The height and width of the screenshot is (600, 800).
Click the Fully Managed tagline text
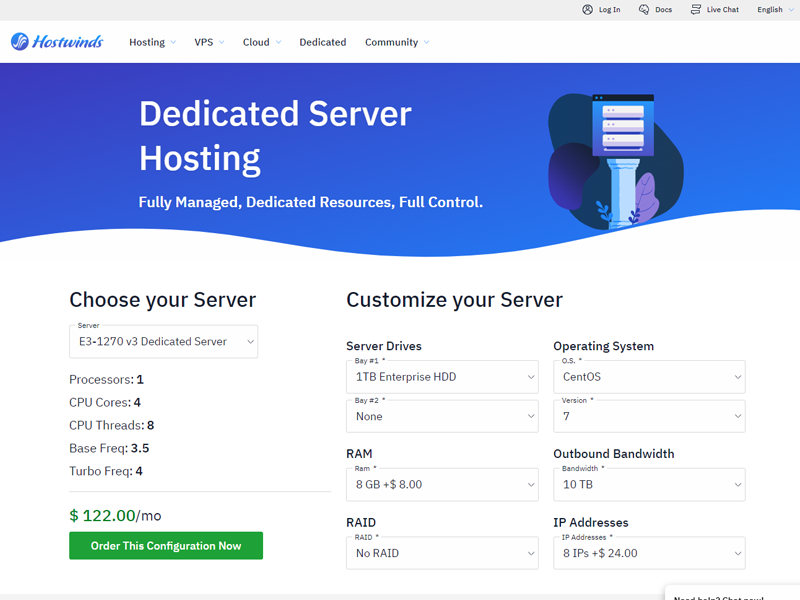(311, 203)
